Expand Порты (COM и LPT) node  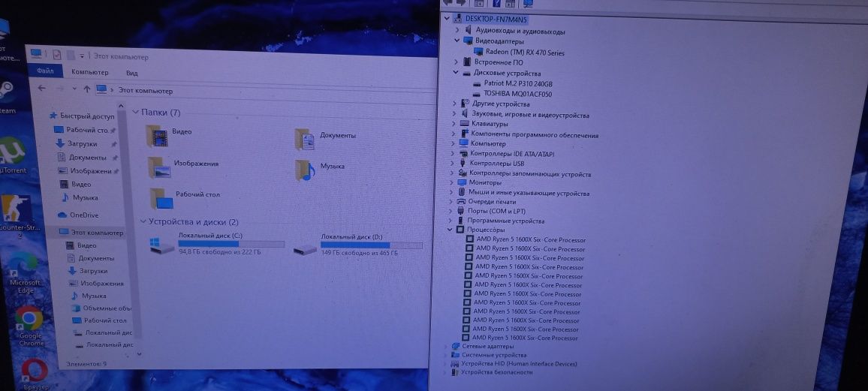(x=452, y=212)
